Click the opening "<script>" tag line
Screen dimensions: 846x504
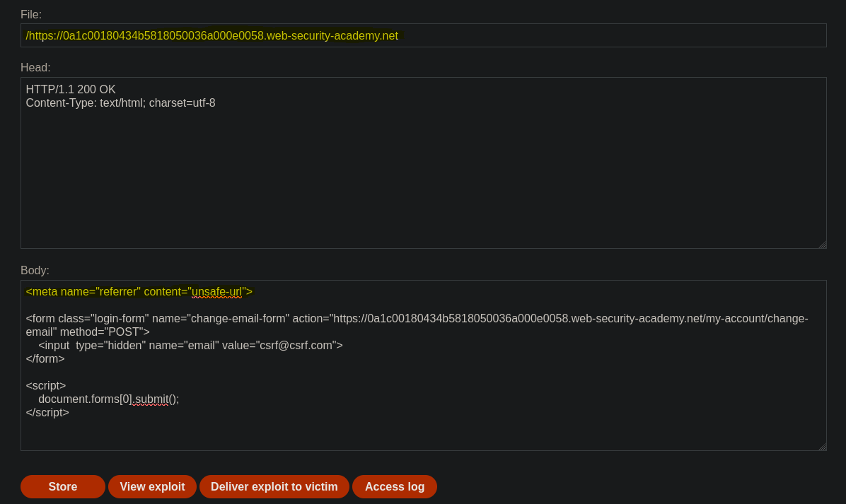[46, 385]
